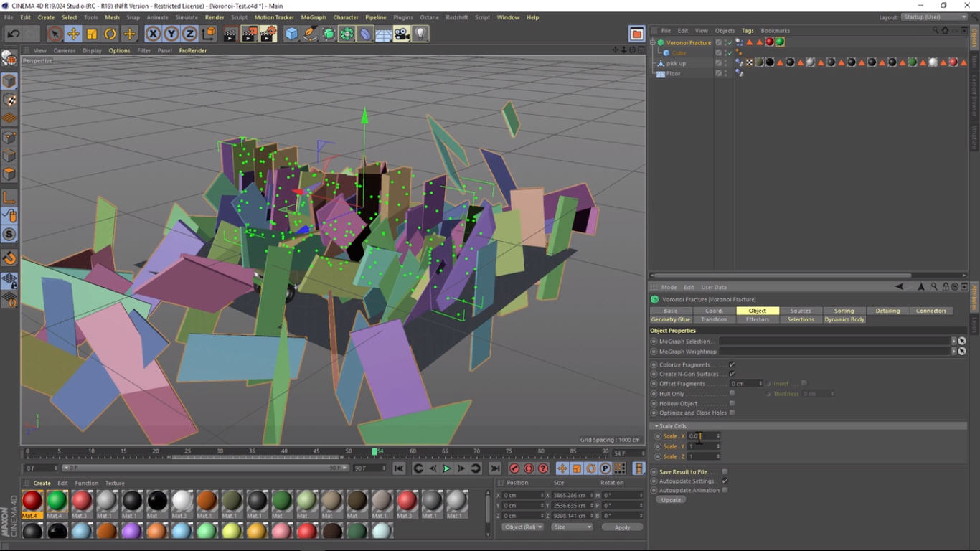Select the Live Selection arrow tool
Viewport: 980px width, 551px height.
click(x=55, y=34)
